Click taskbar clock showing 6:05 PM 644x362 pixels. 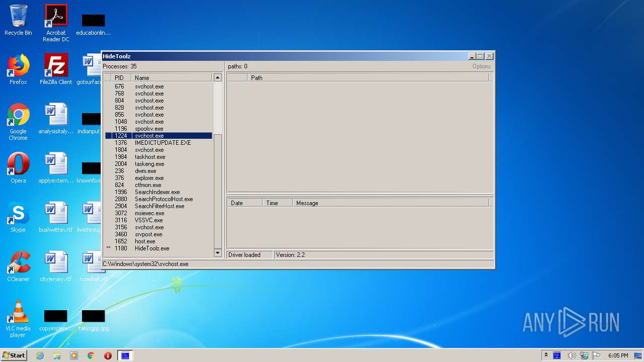point(618,355)
